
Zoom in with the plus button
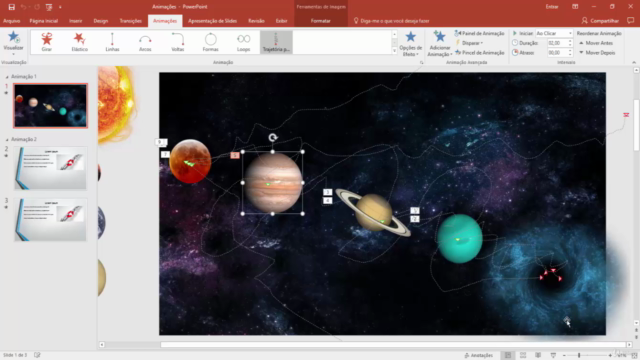coord(610,356)
